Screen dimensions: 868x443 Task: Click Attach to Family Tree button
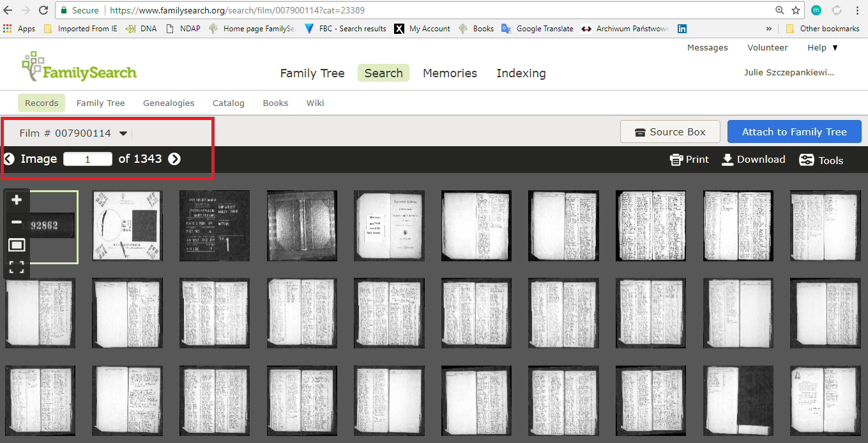pyautogui.click(x=794, y=132)
